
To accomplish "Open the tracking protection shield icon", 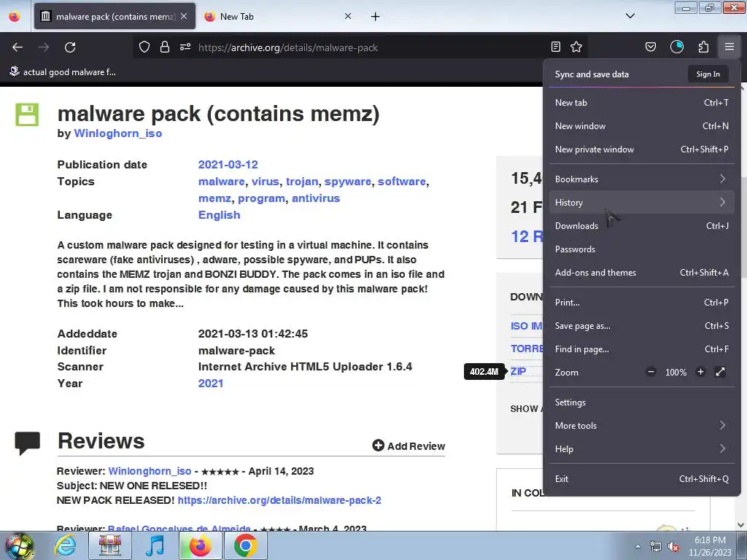I will click(x=144, y=47).
